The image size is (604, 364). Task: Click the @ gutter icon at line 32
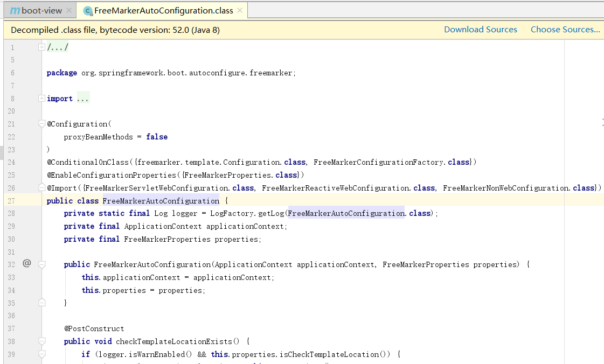(26, 263)
